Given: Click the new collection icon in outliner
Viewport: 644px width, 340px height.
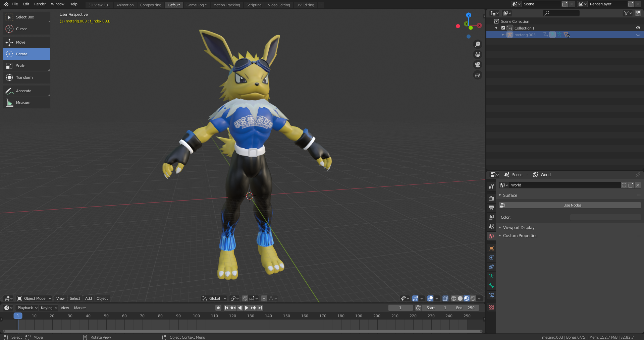Looking at the screenshot, I should (x=638, y=13).
